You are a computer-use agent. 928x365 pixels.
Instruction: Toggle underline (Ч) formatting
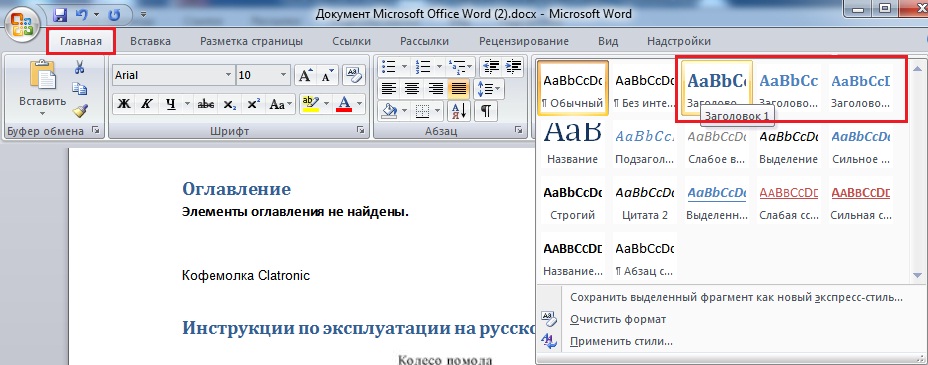pyautogui.click(x=170, y=105)
